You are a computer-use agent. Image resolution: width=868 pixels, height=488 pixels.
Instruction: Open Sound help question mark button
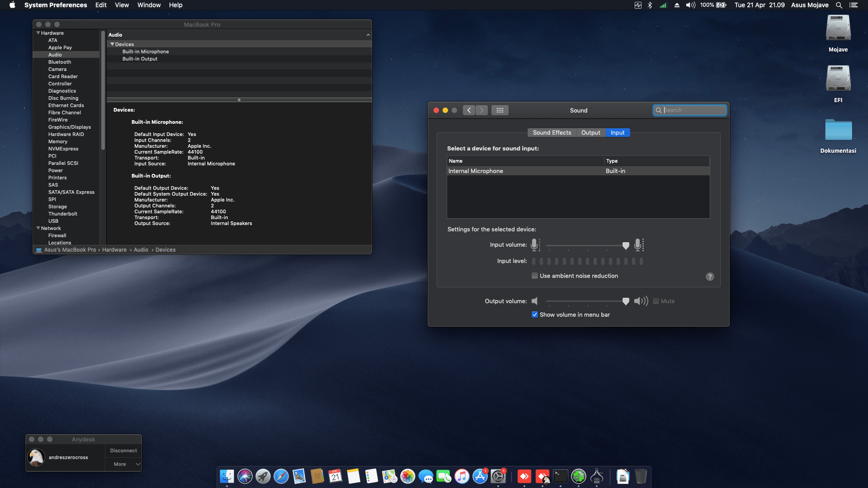coord(710,277)
